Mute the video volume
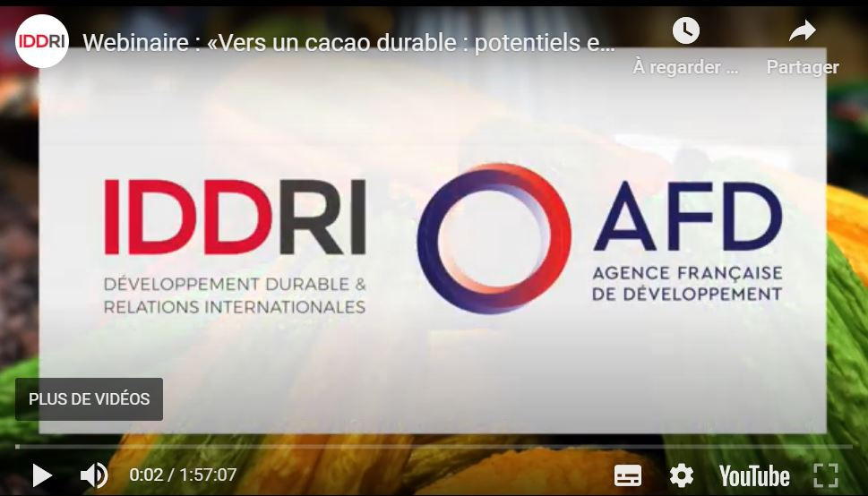 click(x=94, y=475)
